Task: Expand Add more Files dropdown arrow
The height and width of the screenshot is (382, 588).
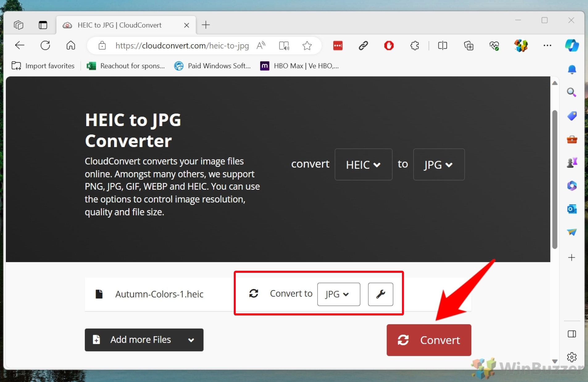Action: (x=191, y=340)
